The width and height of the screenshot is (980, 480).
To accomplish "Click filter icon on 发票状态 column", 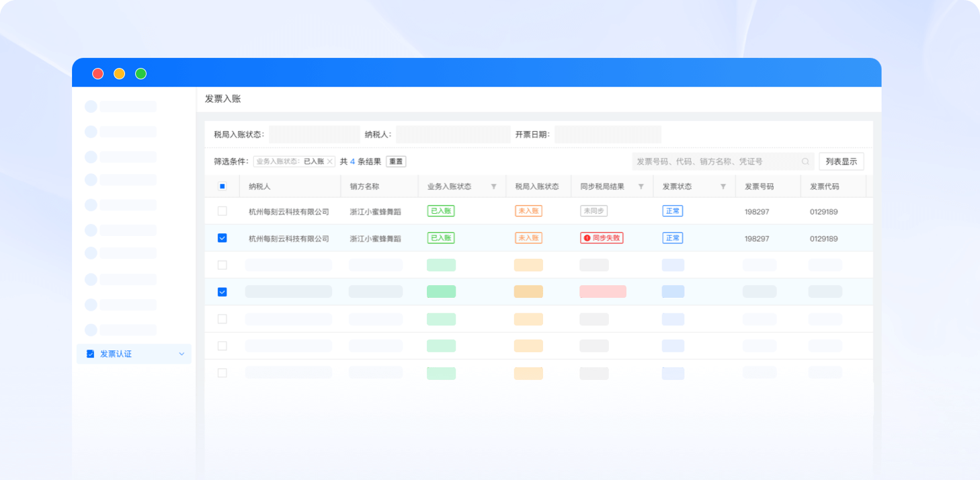I will (723, 187).
